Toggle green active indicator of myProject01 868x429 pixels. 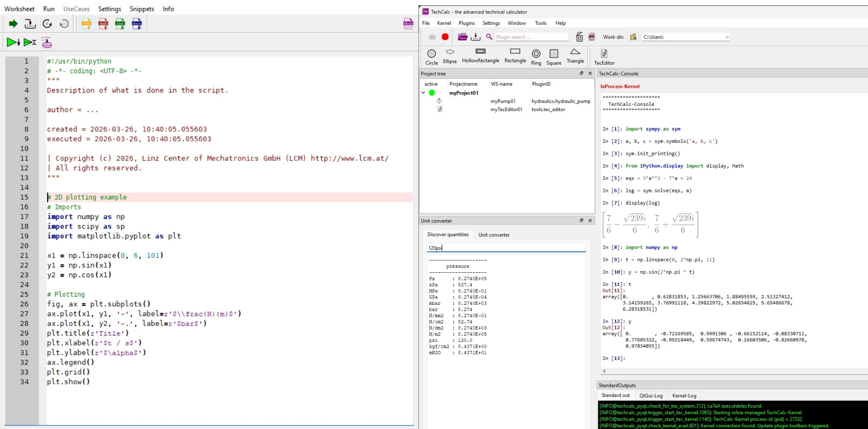coord(432,93)
